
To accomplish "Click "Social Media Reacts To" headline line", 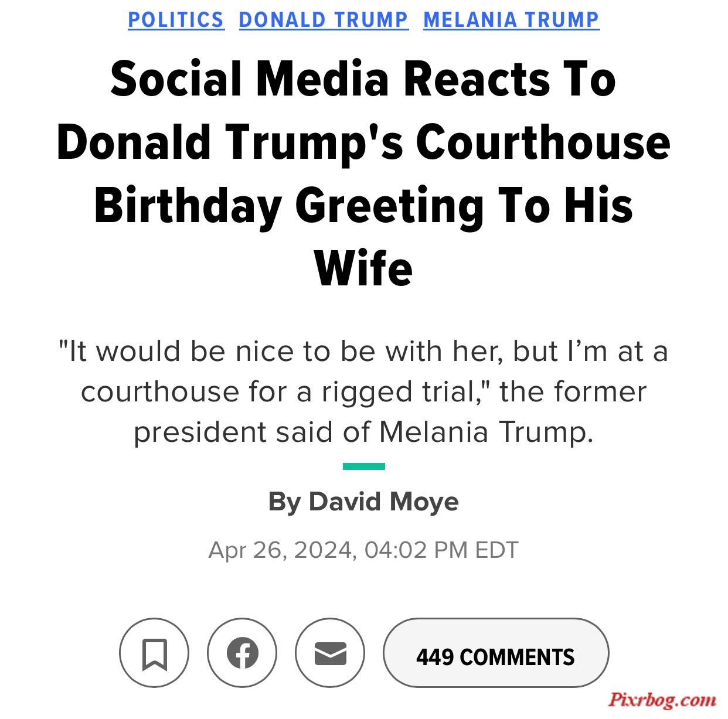I will 363,79.
